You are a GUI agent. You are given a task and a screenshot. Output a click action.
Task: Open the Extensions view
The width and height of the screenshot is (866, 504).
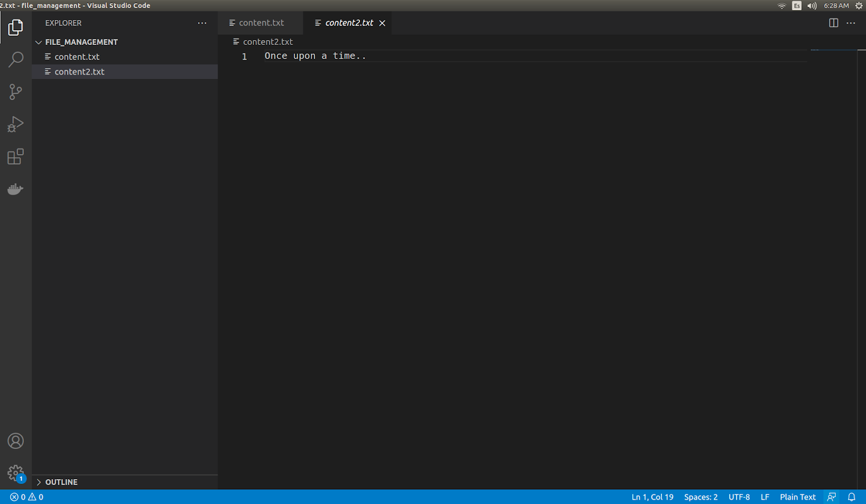pos(16,157)
